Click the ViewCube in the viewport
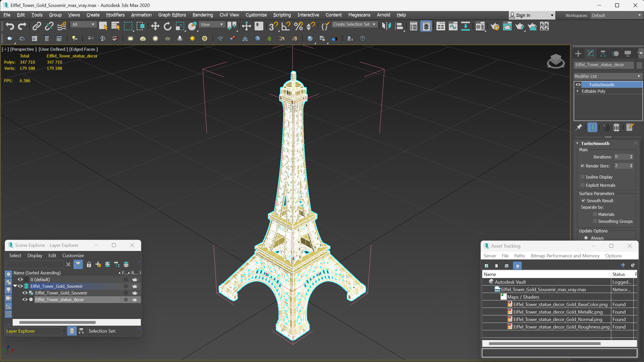Image resolution: width=644 pixels, height=362 pixels. 556,61
